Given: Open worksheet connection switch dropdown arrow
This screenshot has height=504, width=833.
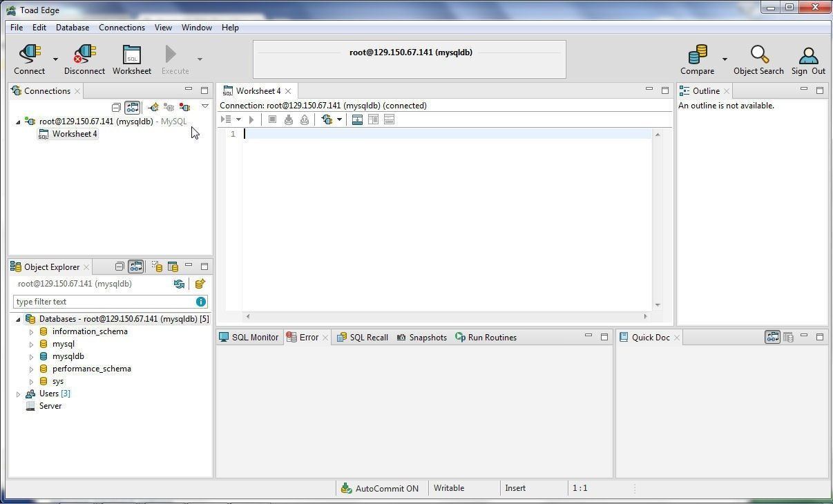Looking at the screenshot, I should tap(339, 119).
